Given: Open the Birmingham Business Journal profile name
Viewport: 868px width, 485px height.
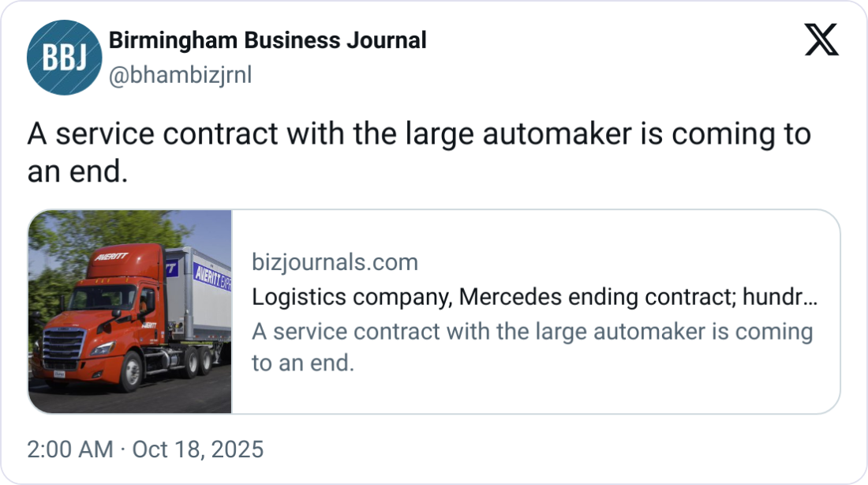Looking at the screenshot, I should [268, 40].
